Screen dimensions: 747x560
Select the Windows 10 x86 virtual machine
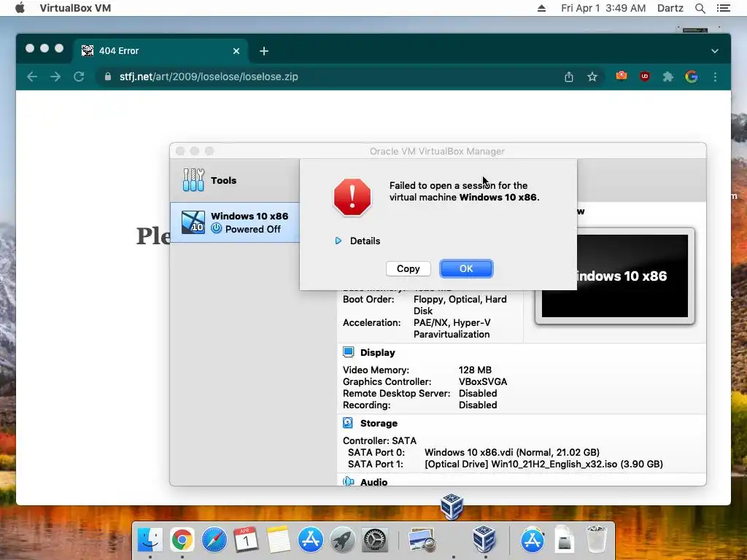(x=234, y=222)
